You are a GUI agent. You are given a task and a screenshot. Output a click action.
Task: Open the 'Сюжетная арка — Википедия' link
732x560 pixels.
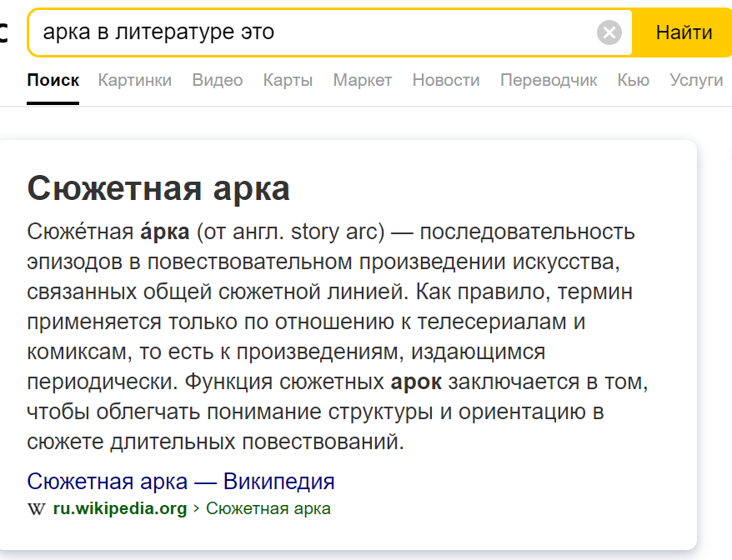(x=181, y=482)
